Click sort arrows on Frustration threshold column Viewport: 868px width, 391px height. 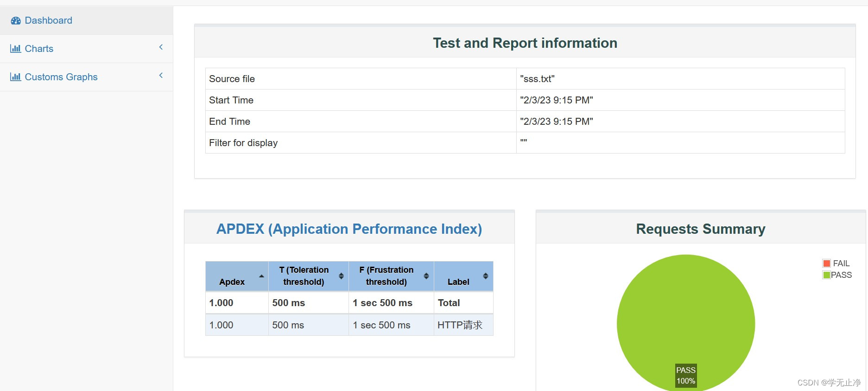coord(426,276)
